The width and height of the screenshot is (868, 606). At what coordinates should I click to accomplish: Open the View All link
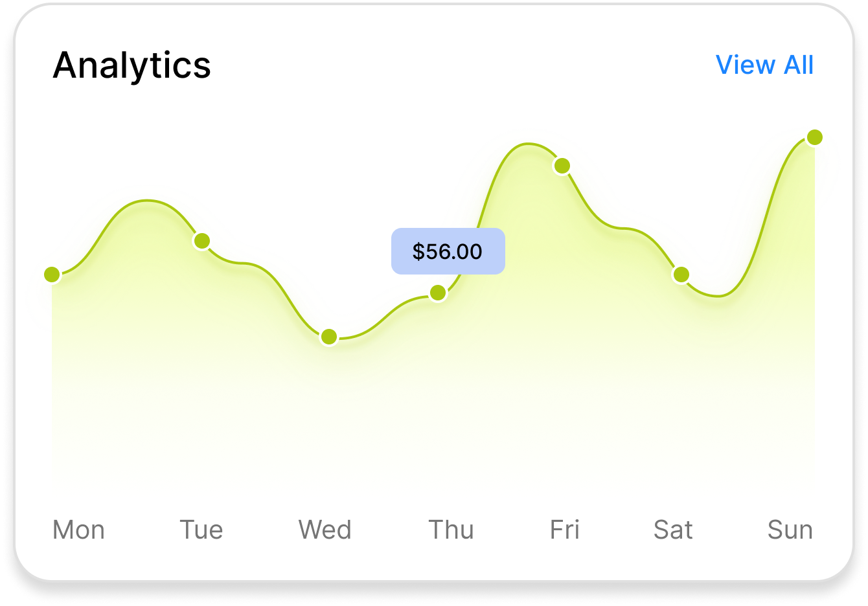click(x=764, y=65)
